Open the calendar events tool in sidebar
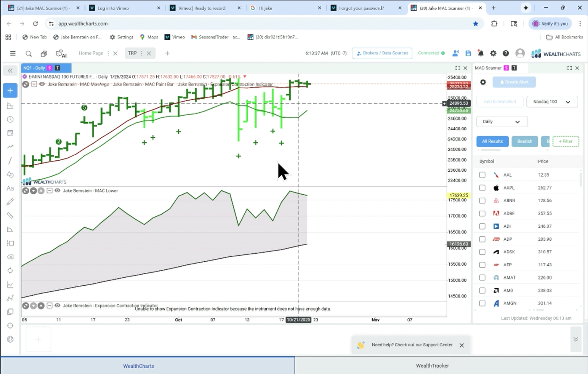 click(x=10, y=133)
